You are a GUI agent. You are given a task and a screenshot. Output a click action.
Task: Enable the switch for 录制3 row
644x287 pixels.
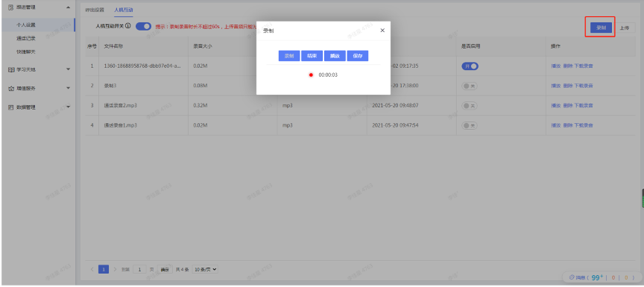pos(470,86)
